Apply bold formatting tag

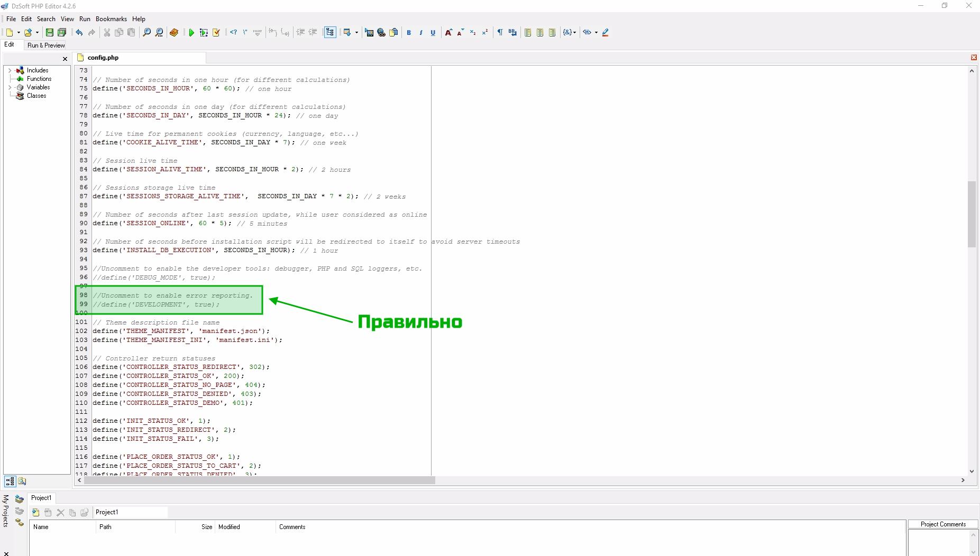pyautogui.click(x=409, y=32)
